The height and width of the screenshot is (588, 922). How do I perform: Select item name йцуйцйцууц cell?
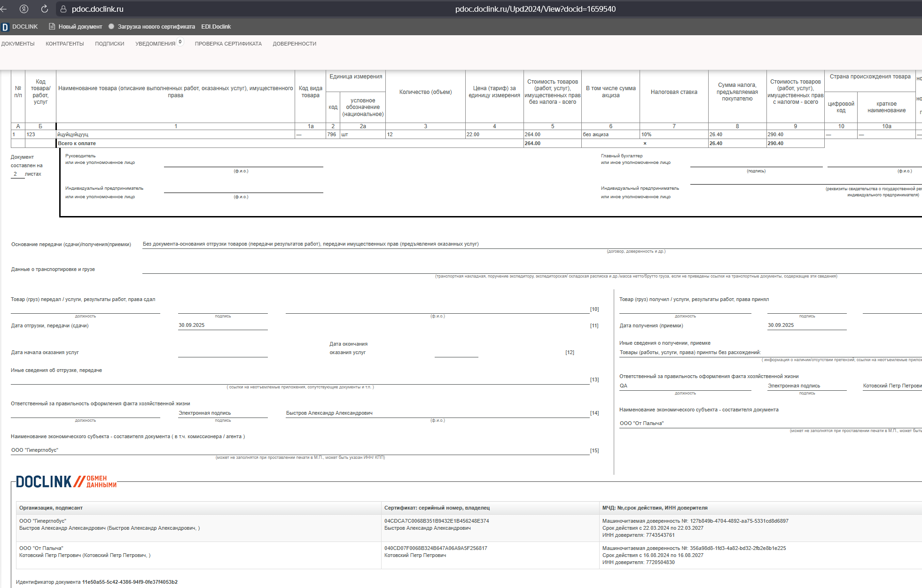[175, 134]
